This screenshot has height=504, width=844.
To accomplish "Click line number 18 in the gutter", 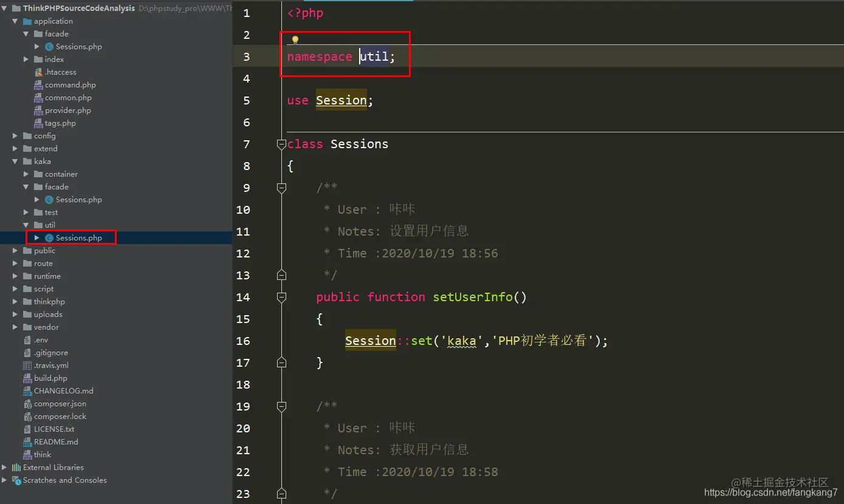I will 243,384.
